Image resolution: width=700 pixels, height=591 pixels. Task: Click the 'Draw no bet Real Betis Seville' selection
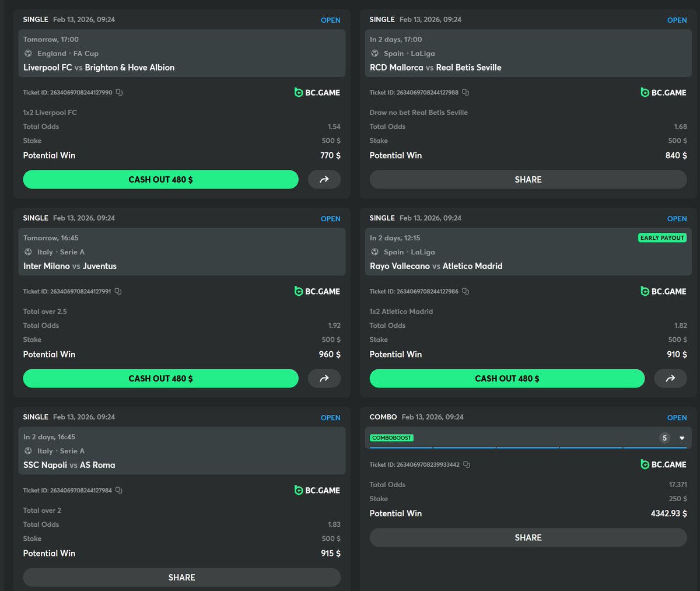[418, 113]
